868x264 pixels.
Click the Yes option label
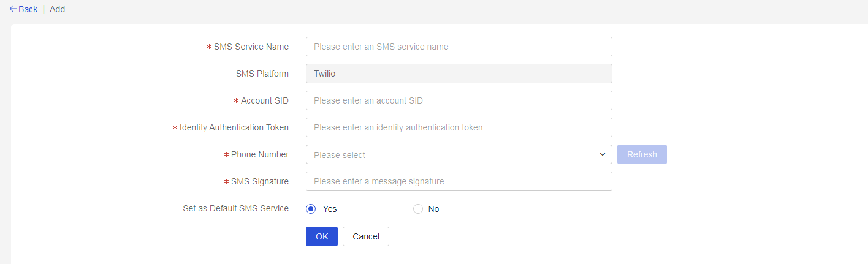330,209
